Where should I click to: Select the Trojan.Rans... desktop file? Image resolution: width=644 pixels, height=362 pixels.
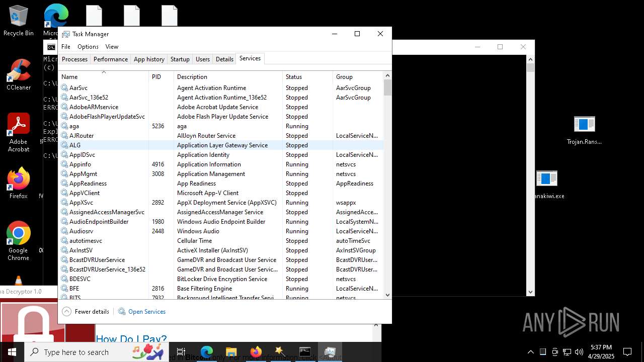[x=584, y=130]
